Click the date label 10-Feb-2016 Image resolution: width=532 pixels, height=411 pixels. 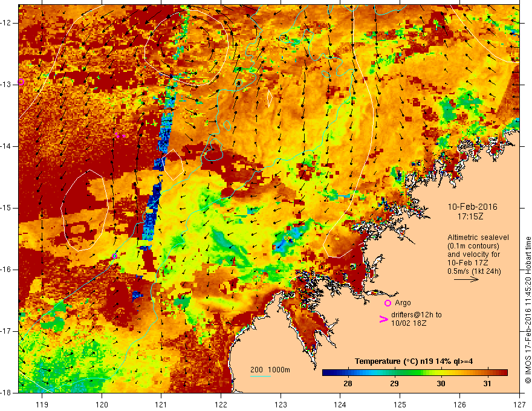pyautogui.click(x=472, y=207)
